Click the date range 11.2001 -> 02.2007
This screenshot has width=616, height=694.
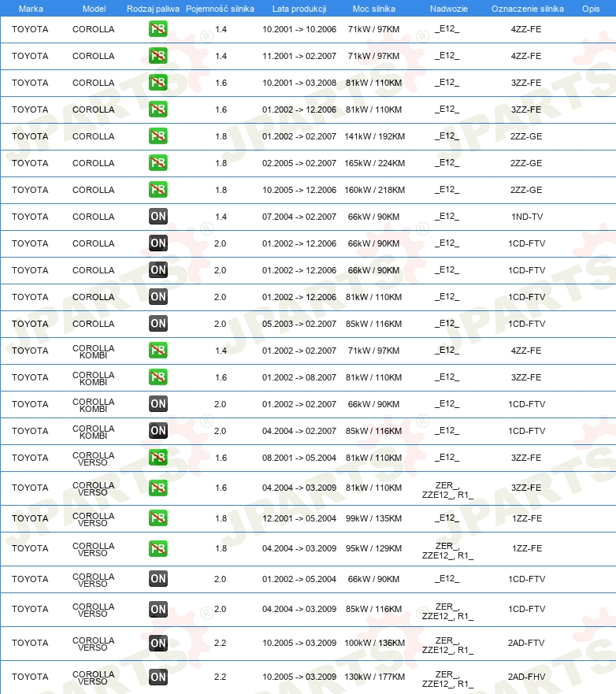coord(299,56)
